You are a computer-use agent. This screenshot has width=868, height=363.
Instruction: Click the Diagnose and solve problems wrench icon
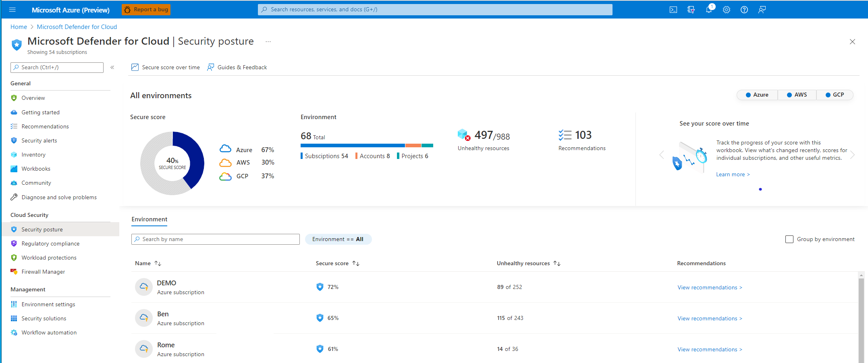tap(14, 197)
